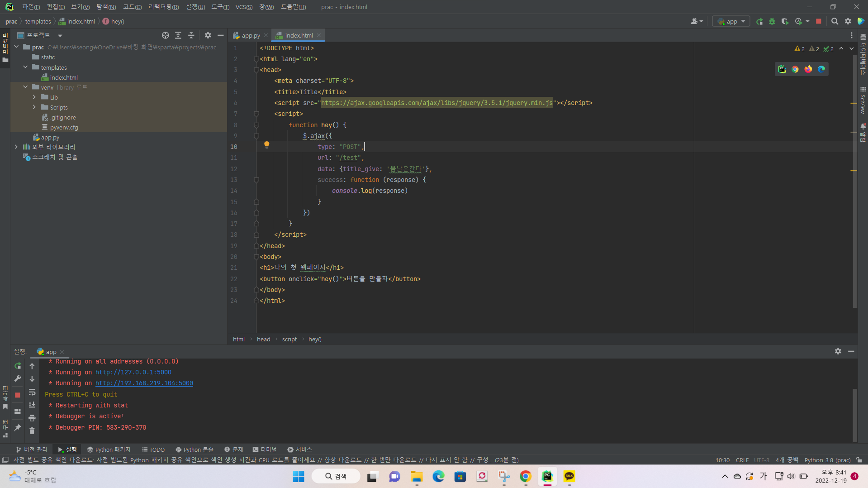Toggle soft-wrap in the Run console
The image size is (868, 488).
pos(32,392)
